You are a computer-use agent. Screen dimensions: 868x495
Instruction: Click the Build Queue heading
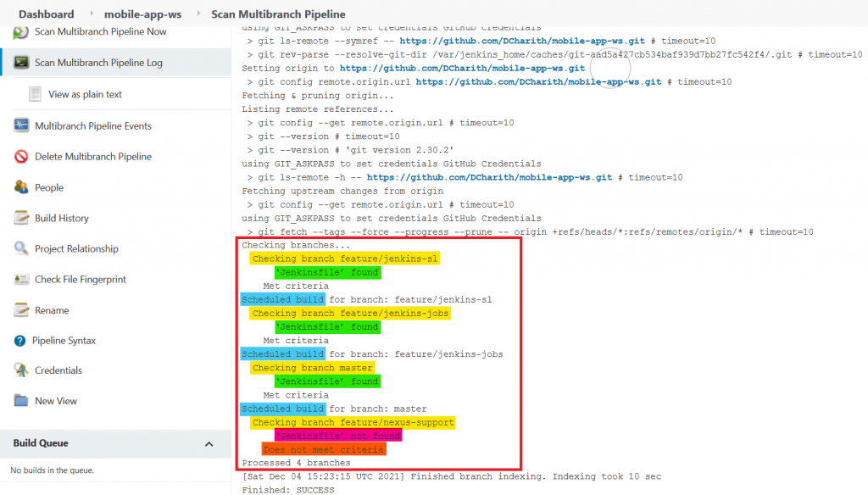coord(41,443)
